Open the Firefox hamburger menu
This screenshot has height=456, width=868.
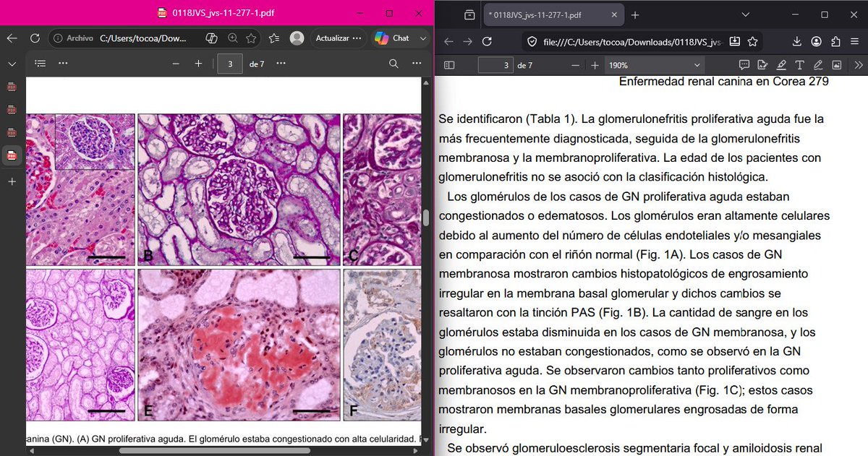[x=856, y=42]
